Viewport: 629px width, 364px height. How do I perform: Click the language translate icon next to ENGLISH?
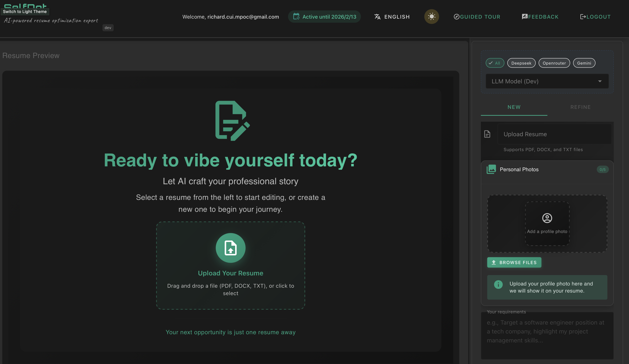click(377, 17)
